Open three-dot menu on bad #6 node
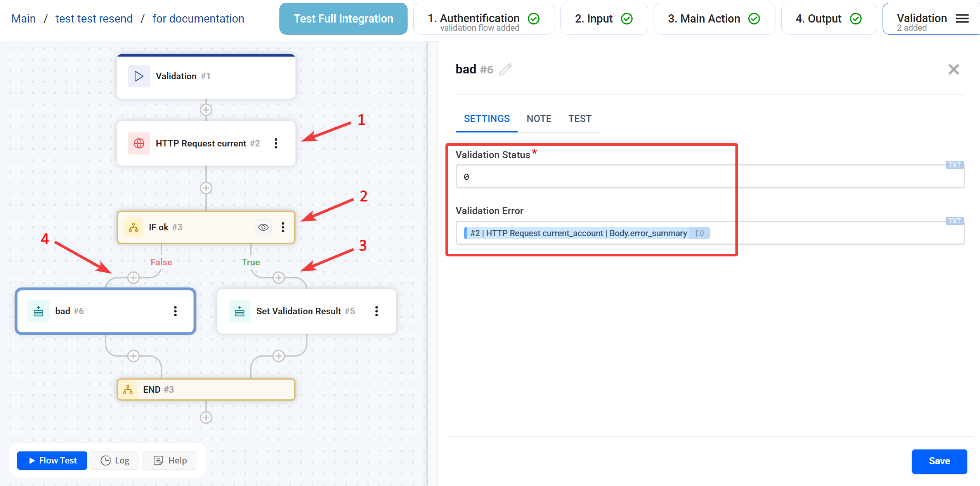The width and height of the screenshot is (980, 486). point(175,311)
